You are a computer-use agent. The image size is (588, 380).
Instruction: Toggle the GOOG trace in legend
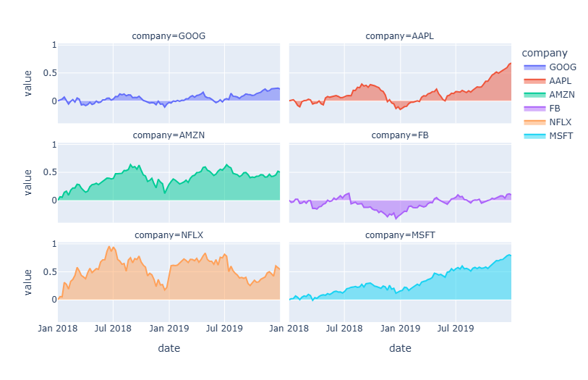click(563, 67)
